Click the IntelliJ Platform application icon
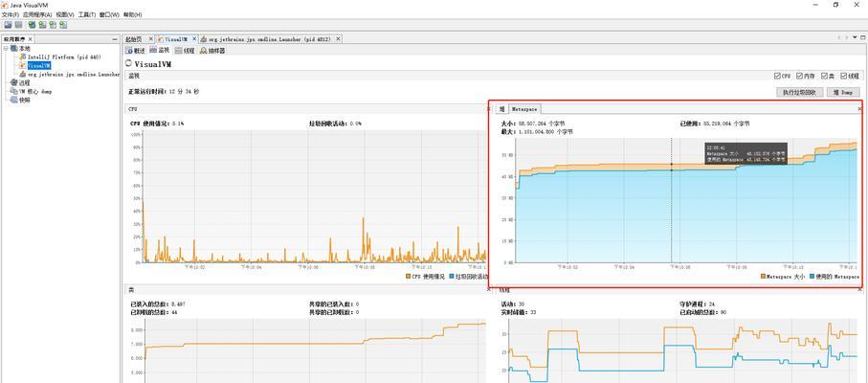 23,57
